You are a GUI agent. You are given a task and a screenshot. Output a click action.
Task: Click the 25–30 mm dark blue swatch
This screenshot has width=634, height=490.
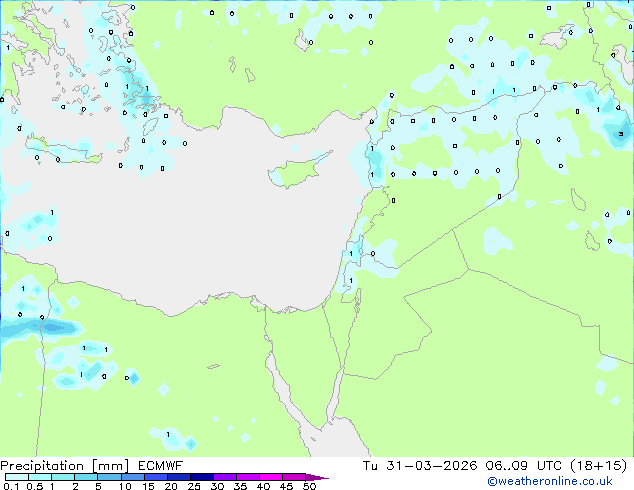click(x=201, y=477)
